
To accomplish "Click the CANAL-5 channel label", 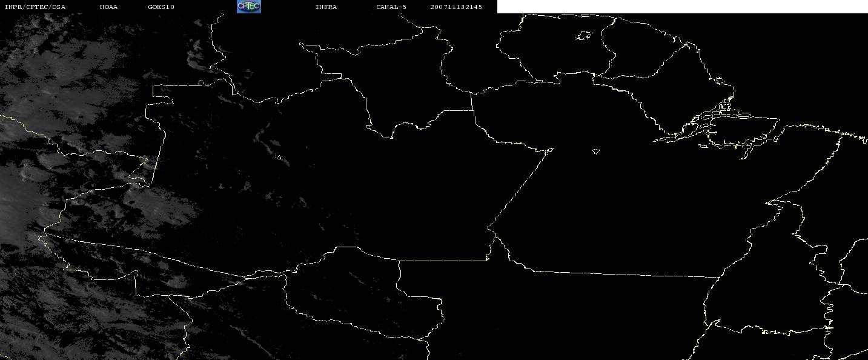I will [391, 7].
